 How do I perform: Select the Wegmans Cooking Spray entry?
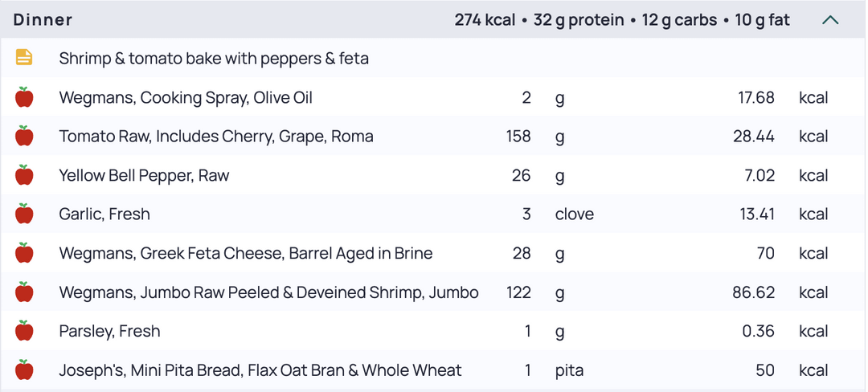coord(186,98)
